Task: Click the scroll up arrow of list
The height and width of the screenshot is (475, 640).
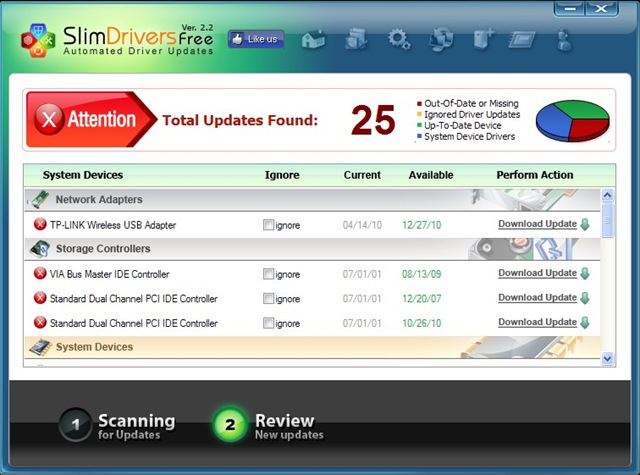Action: point(607,195)
